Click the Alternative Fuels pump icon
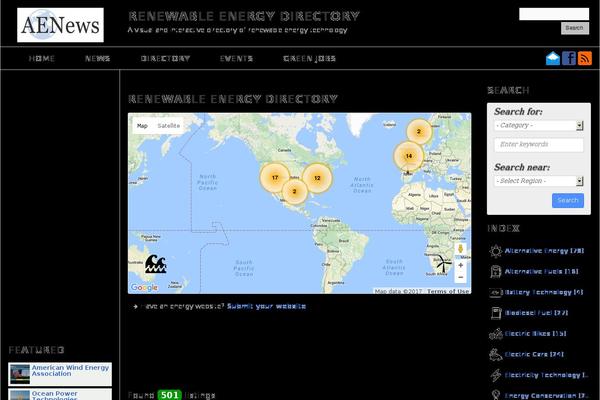600x400 pixels. [496, 272]
